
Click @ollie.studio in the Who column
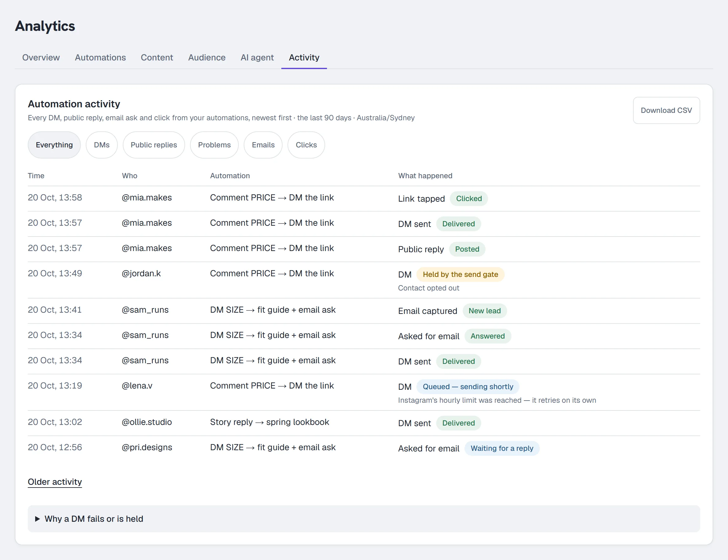[147, 422]
